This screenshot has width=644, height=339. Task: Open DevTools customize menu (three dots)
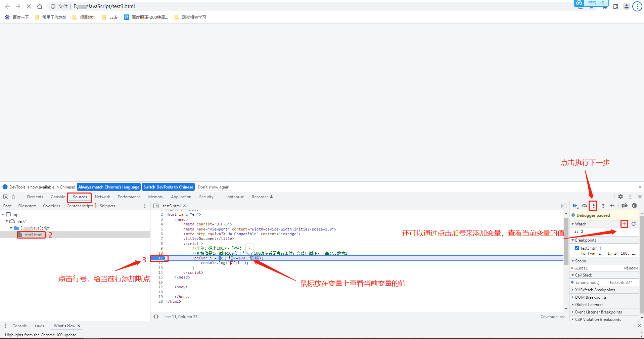pyautogui.click(x=630, y=197)
